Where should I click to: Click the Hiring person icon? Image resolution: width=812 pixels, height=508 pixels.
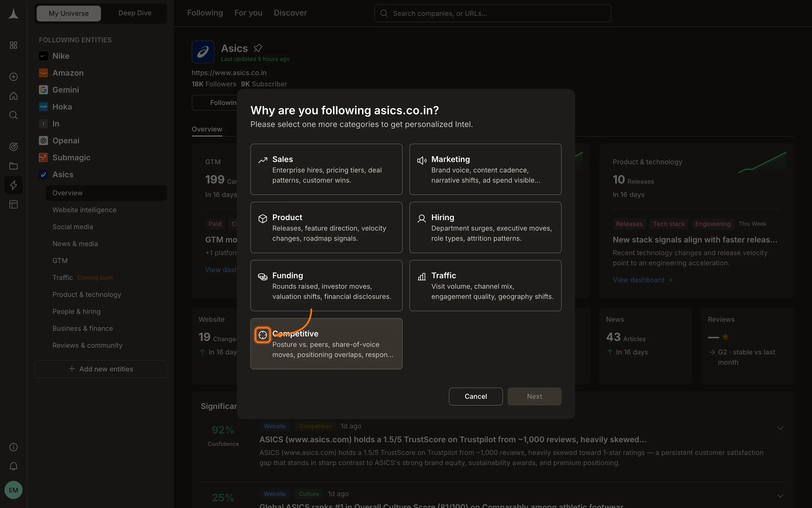point(422,218)
